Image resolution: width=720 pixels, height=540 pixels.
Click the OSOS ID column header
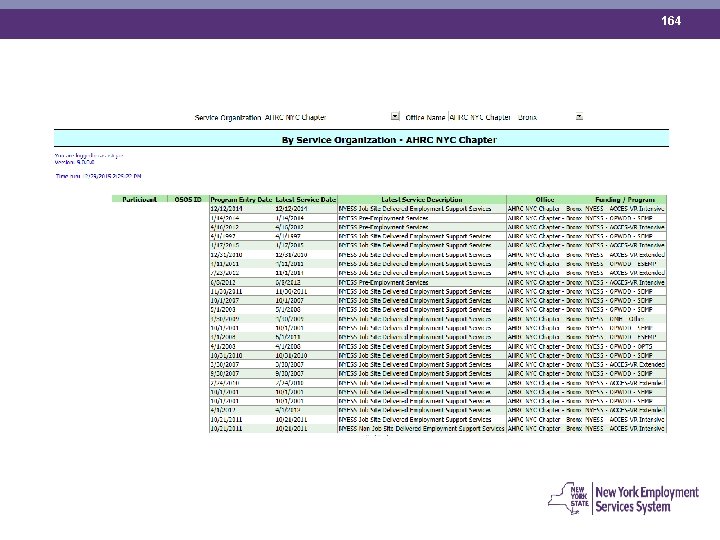pos(188,199)
